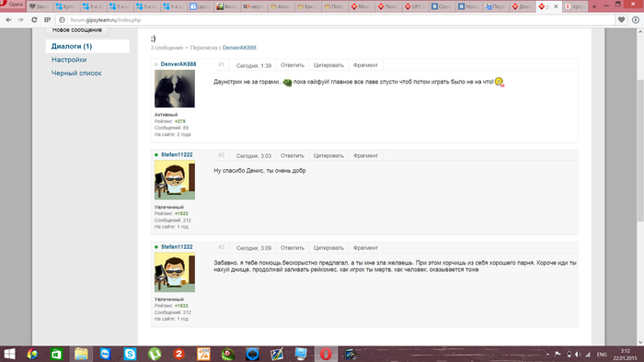644x362 pixels.
Task: Click 'Ответить' on message #1
Action: click(x=293, y=65)
